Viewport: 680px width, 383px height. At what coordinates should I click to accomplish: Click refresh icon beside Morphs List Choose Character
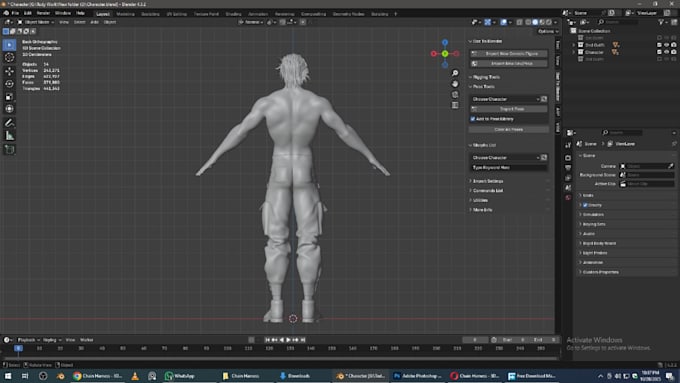[544, 157]
